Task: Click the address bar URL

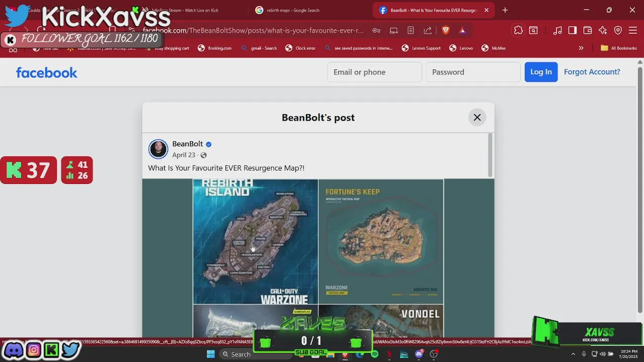Action: coord(253,31)
